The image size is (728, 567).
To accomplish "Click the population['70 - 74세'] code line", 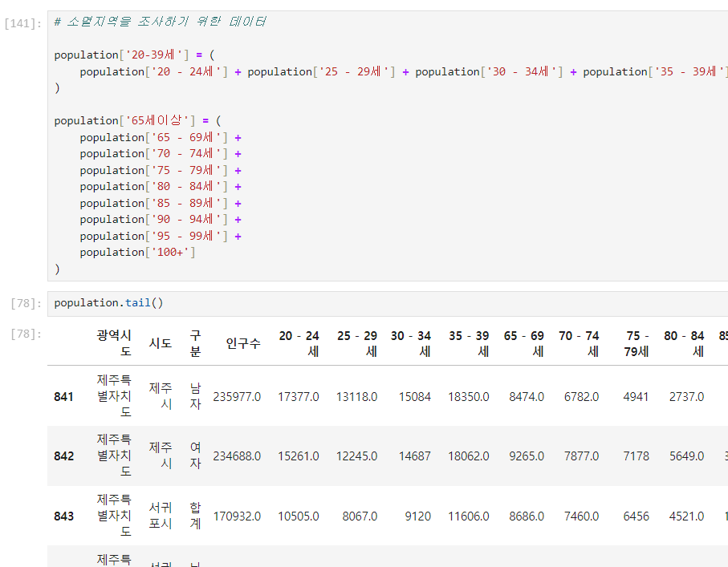I will (161, 154).
